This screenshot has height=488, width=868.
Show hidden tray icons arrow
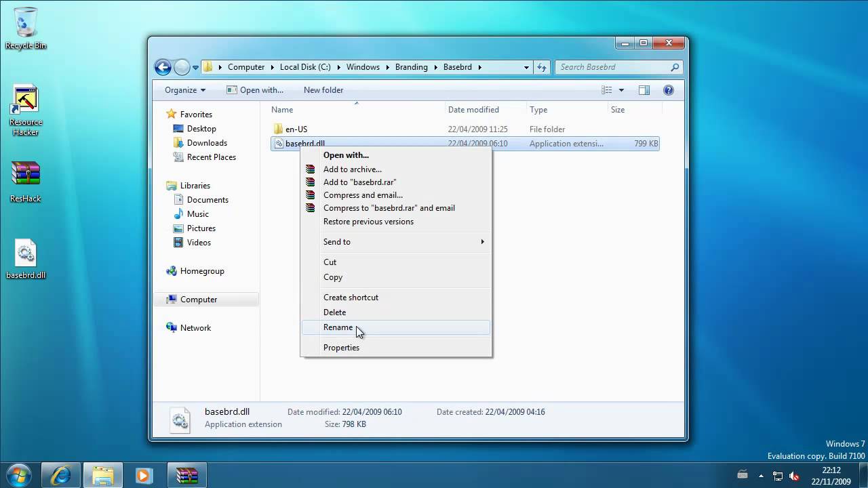click(761, 476)
